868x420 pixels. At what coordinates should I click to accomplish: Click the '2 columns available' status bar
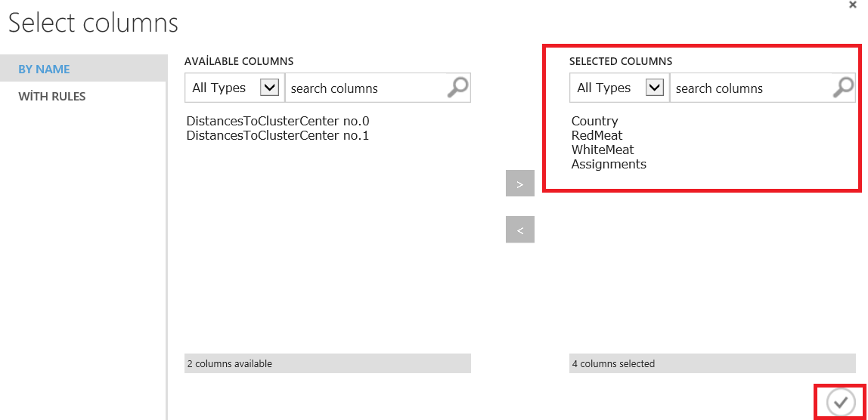pos(327,363)
